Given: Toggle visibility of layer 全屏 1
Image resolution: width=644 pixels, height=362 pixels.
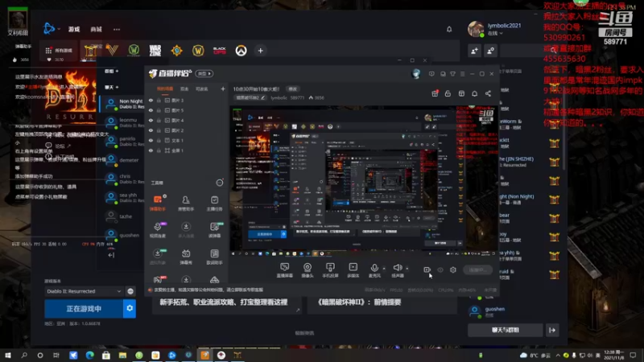Looking at the screenshot, I should click(x=151, y=150).
